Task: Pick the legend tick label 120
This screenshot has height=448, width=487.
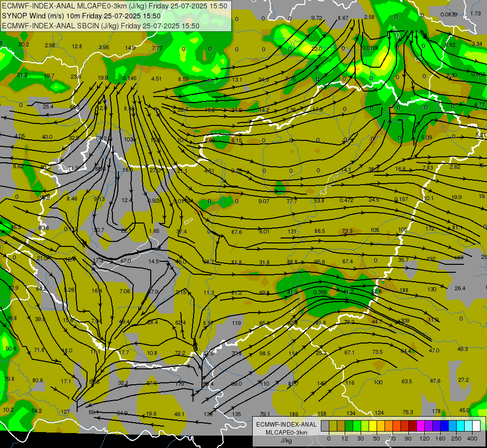Action: pyautogui.click(x=424, y=439)
